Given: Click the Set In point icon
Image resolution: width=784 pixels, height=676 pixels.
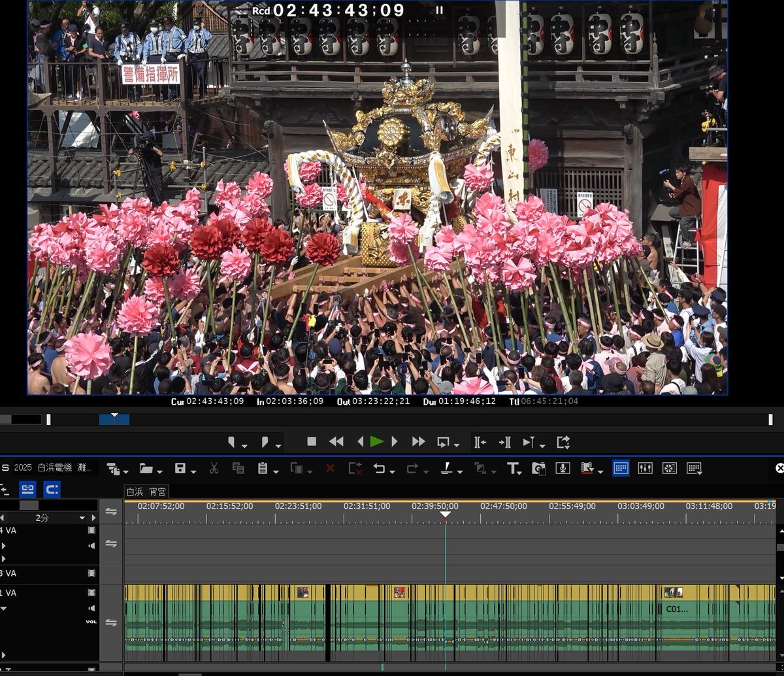Looking at the screenshot, I should (x=231, y=443).
